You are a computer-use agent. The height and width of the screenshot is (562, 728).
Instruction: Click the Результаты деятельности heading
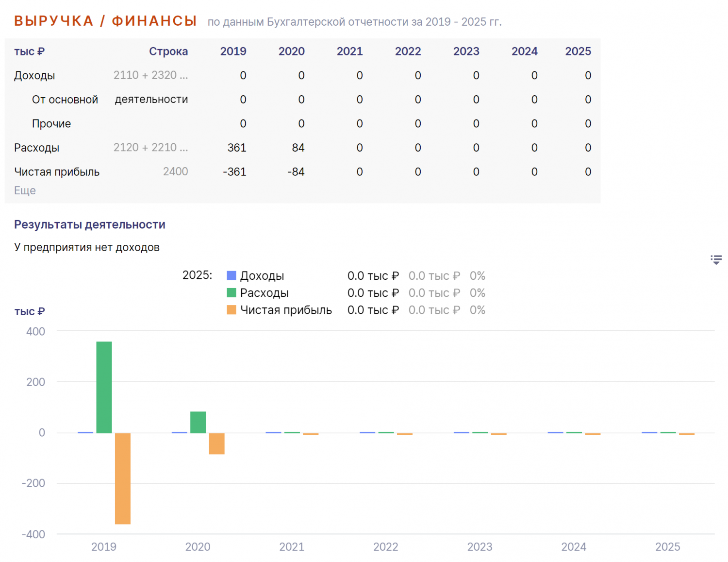click(x=90, y=224)
